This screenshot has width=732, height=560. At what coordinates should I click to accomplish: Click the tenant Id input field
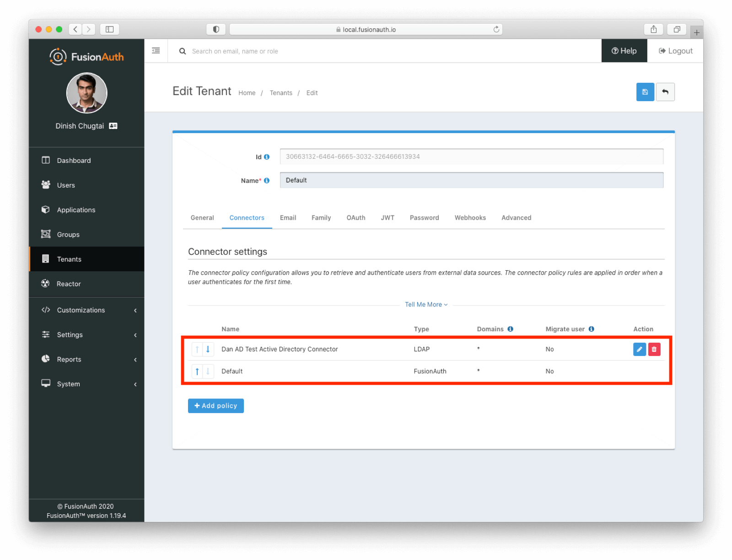[472, 156]
